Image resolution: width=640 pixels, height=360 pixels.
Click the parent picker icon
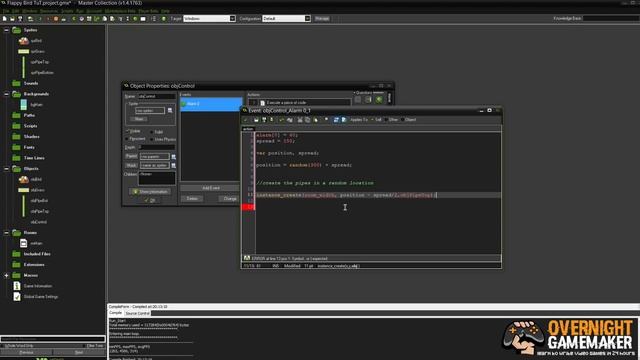[173, 156]
